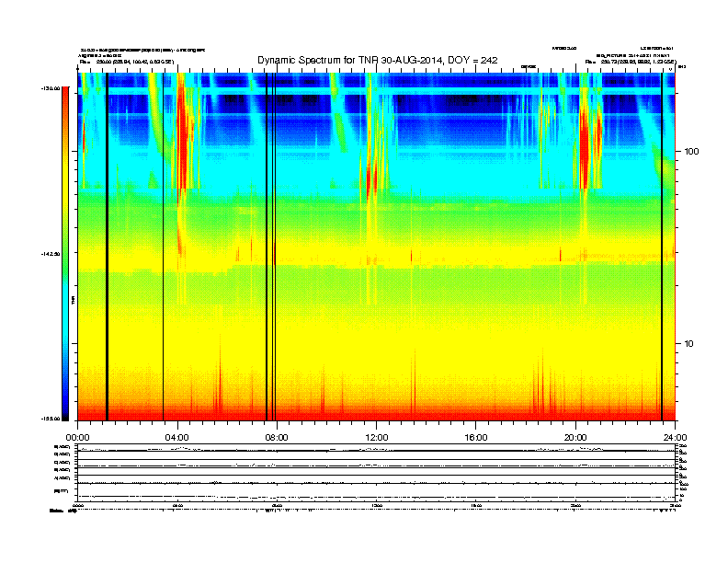Click the large 04:00 time axis label
The image size is (728, 563).
click(x=177, y=438)
